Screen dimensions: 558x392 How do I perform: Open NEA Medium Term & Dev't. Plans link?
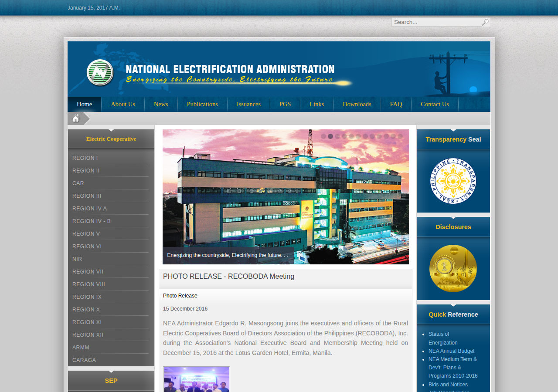pos(453,368)
